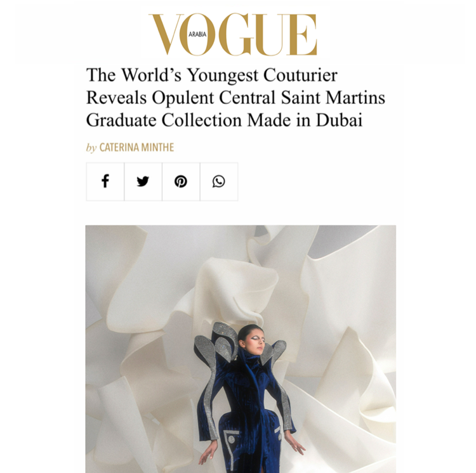Viewport: 476px width, 473px height.
Task: Click "The World's Youngest Couturier" headline line
Action: coord(212,75)
